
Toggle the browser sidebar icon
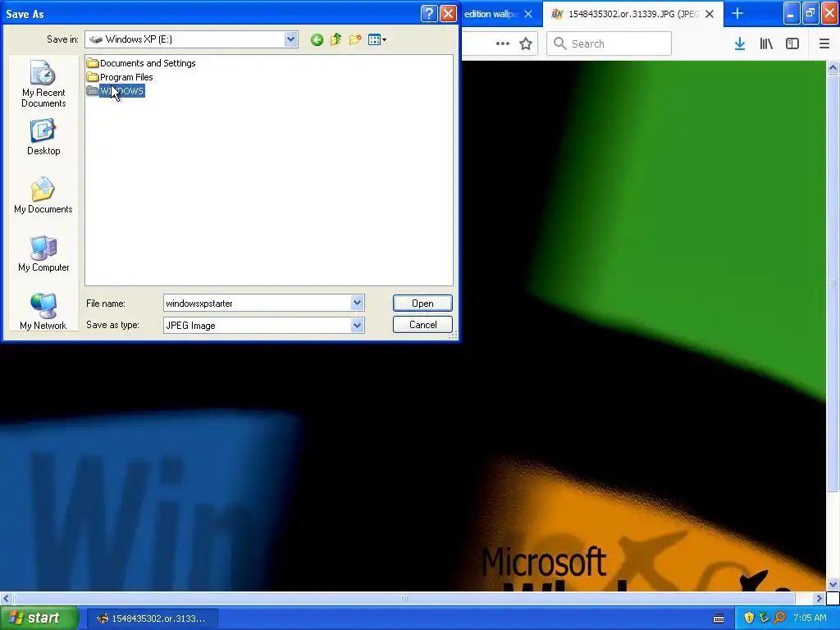(792, 43)
